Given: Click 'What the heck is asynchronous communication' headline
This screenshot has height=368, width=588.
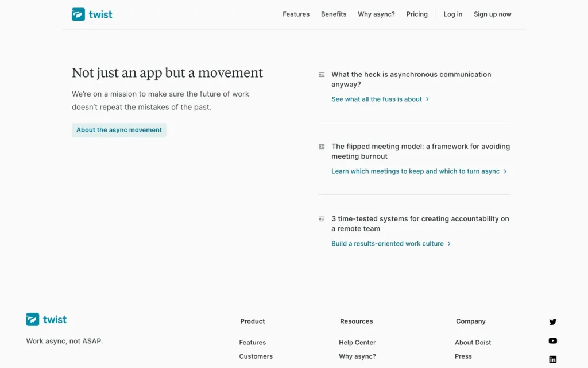Looking at the screenshot, I should pyautogui.click(x=411, y=79).
